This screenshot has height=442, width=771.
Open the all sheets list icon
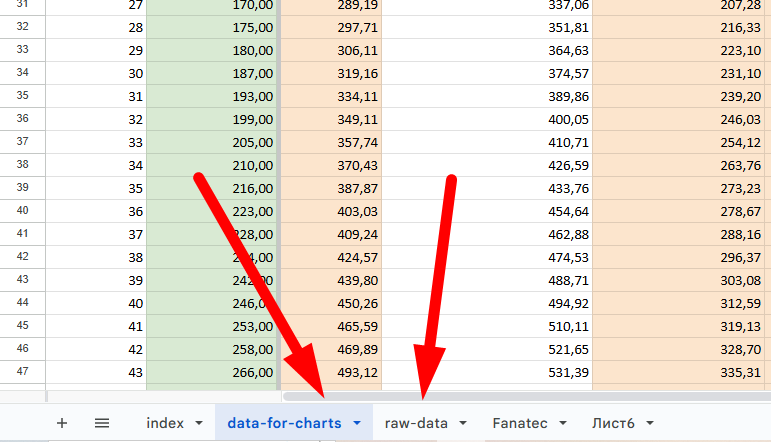click(102, 423)
